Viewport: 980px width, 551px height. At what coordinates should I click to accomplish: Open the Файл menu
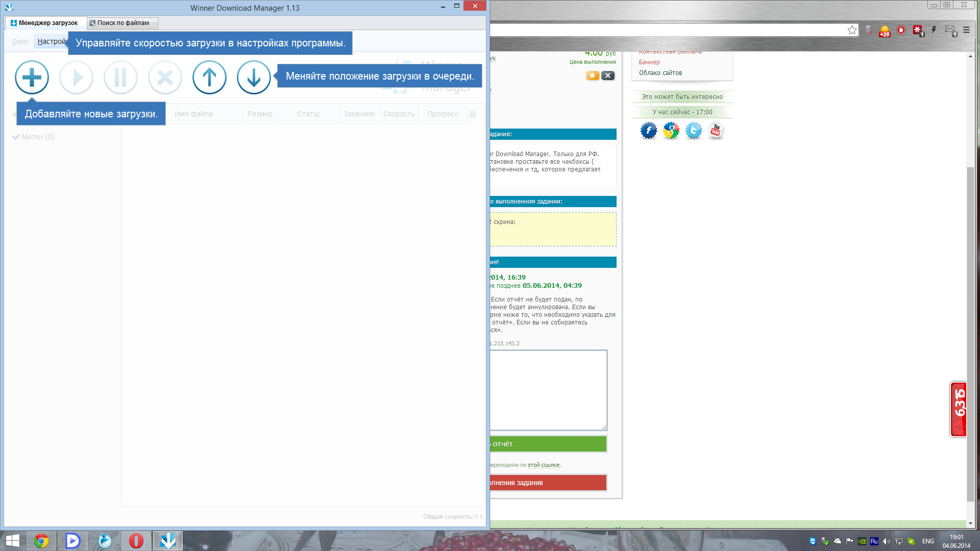click(20, 41)
